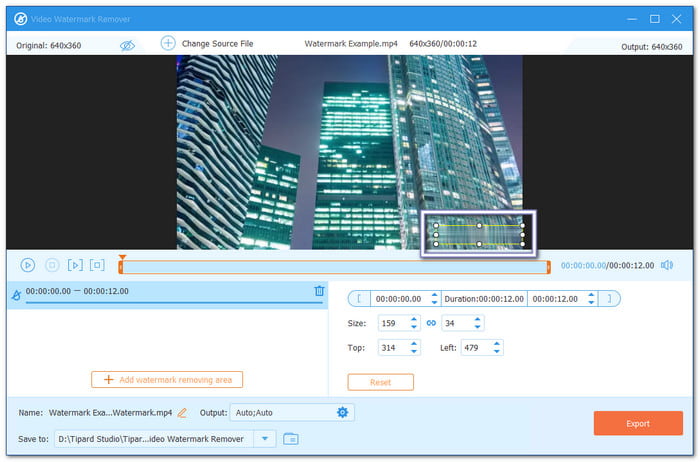
Task: Click the Change Source File label
Action: click(217, 44)
